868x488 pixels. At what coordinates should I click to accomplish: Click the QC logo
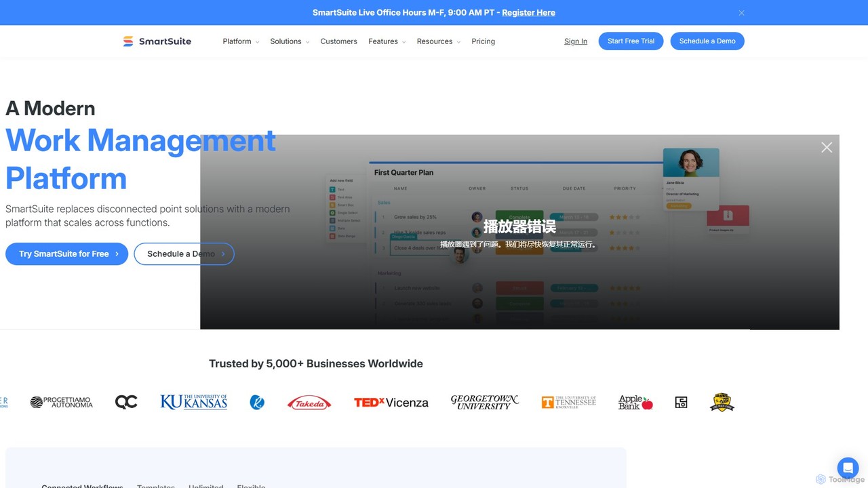tap(126, 403)
